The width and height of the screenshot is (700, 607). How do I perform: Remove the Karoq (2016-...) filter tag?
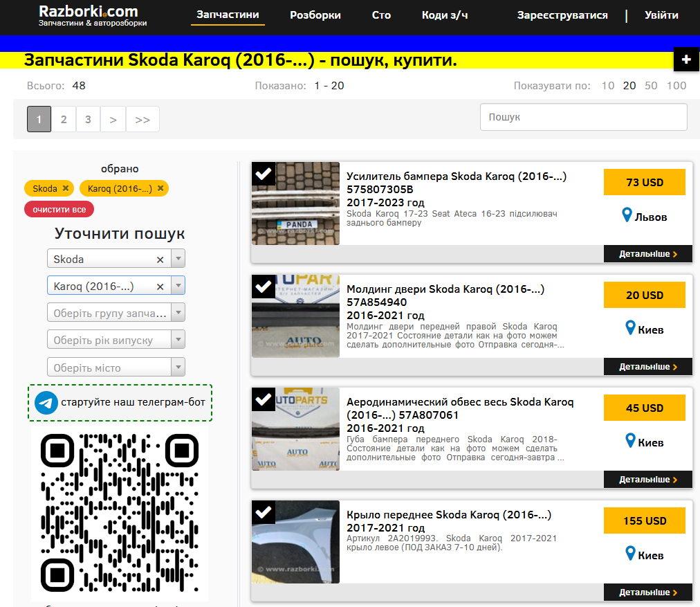[x=160, y=188]
